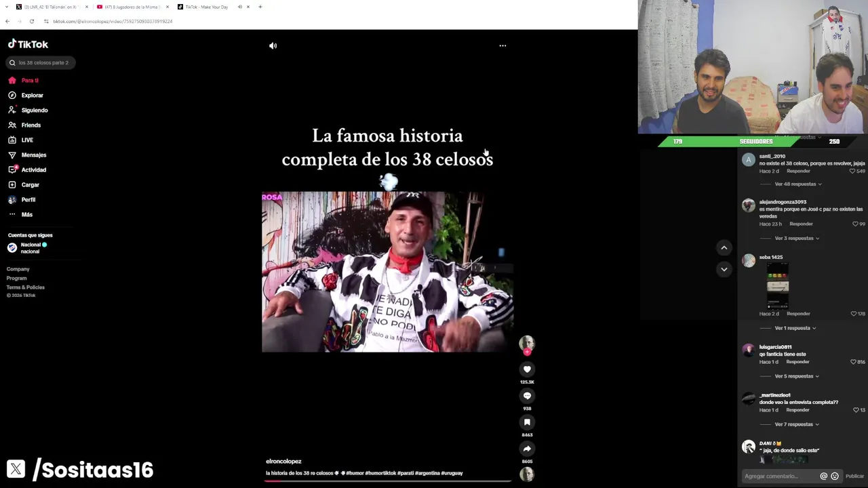Click the browser address bar URL

[x=113, y=21]
